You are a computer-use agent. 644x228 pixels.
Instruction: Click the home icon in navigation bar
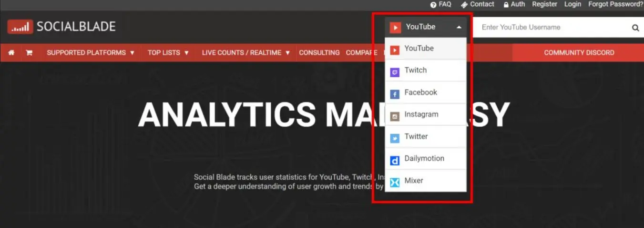[11, 52]
